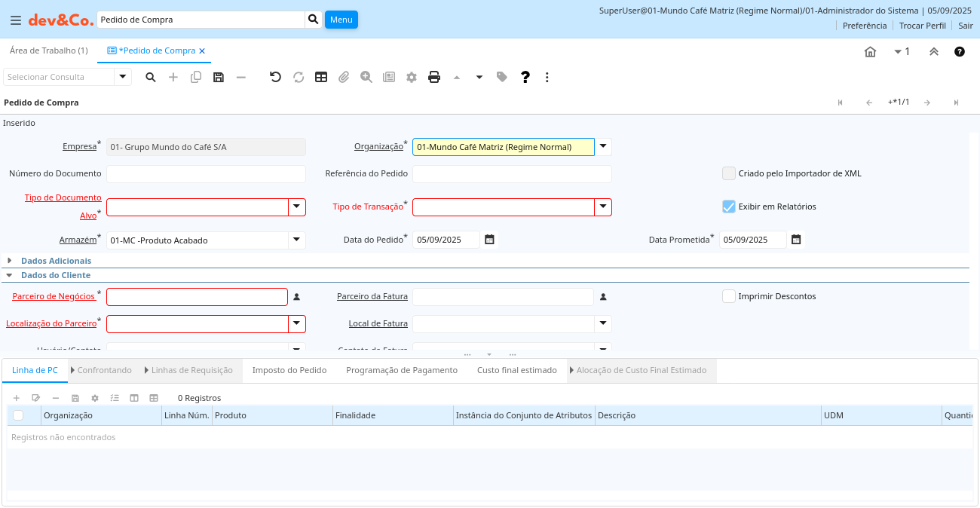Open the attachment paperclip icon

point(344,77)
